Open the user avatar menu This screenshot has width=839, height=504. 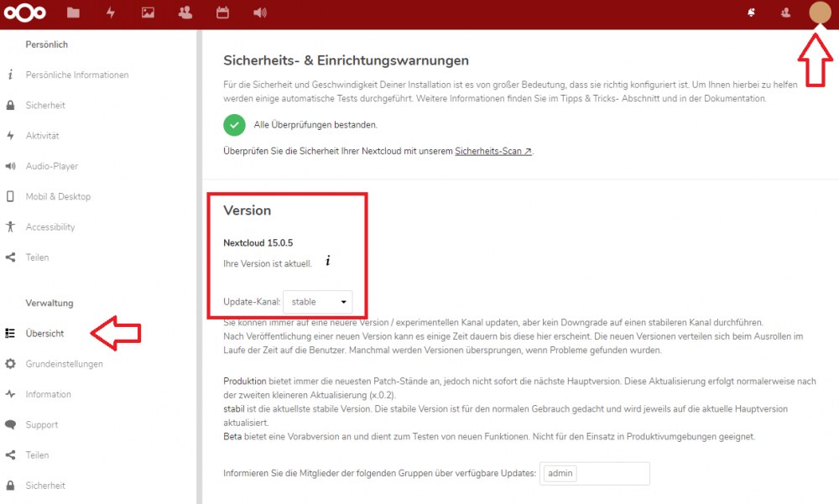click(x=820, y=13)
